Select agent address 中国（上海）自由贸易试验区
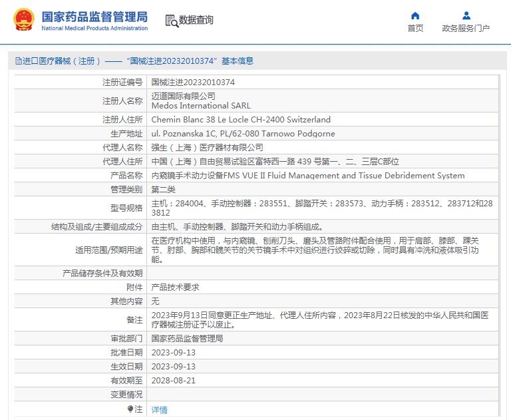This screenshot has width=511, height=420. coord(275,162)
